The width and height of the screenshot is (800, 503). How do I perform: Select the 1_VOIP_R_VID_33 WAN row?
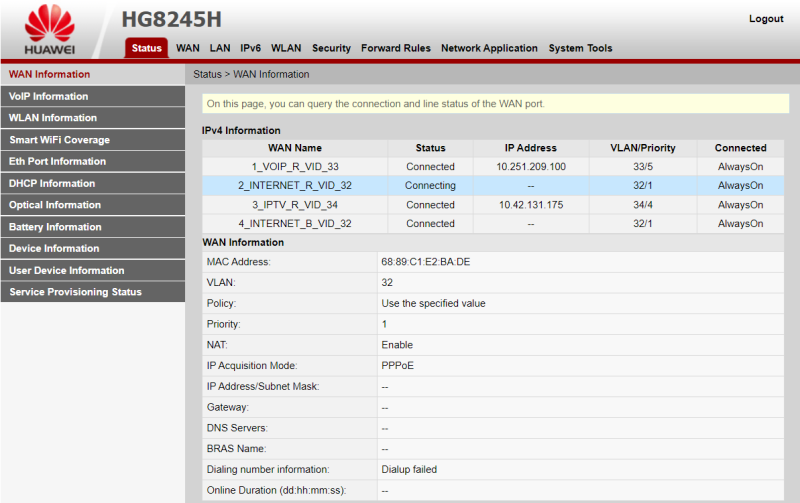493,167
